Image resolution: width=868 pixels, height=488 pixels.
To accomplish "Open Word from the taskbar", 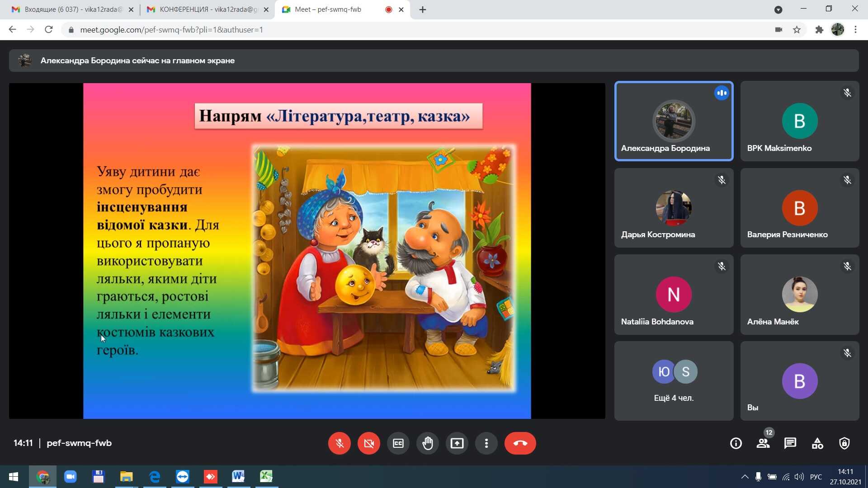I will click(x=238, y=477).
